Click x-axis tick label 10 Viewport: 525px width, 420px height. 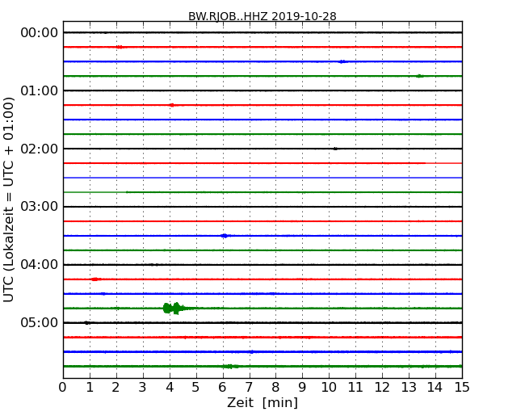(329, 388)
